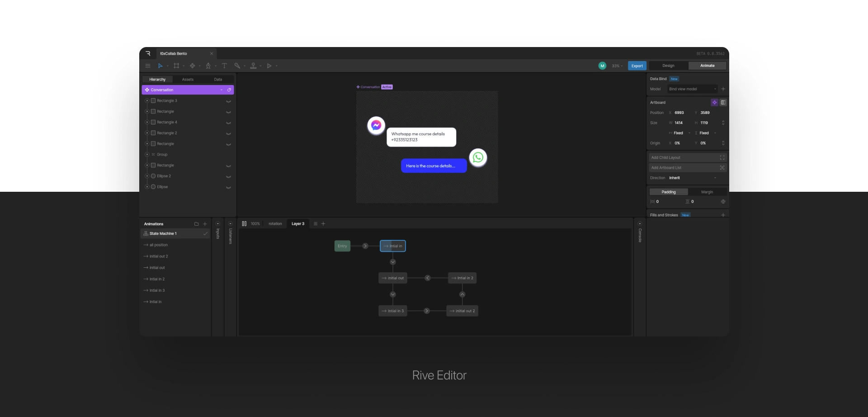The image size is (868, 417).
Task: Switch to Design mode
Action: 669,66
